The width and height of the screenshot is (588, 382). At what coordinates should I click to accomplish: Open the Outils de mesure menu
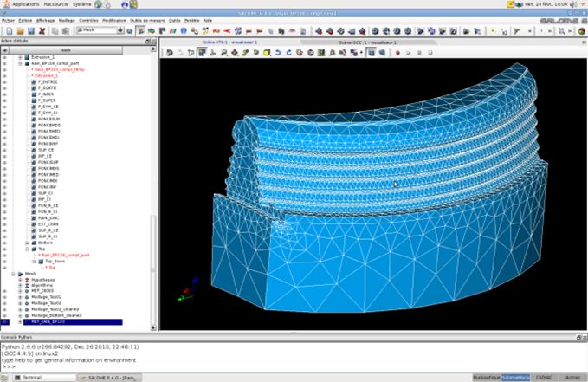[x=147, y=20]
